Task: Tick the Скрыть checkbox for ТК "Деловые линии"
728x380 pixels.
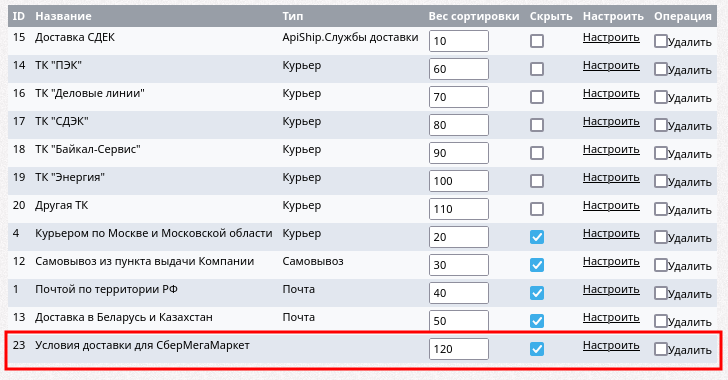Action: 537,97
